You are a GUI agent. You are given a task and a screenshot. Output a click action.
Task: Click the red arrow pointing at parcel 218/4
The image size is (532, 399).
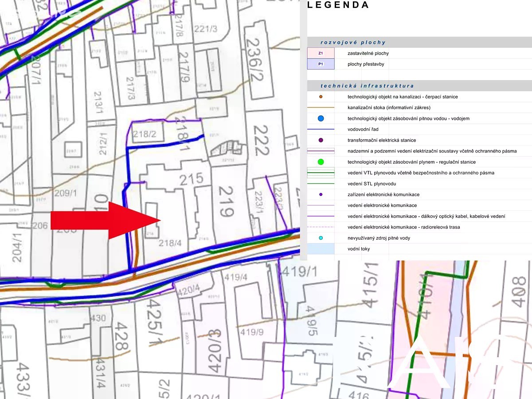[106, 221]
